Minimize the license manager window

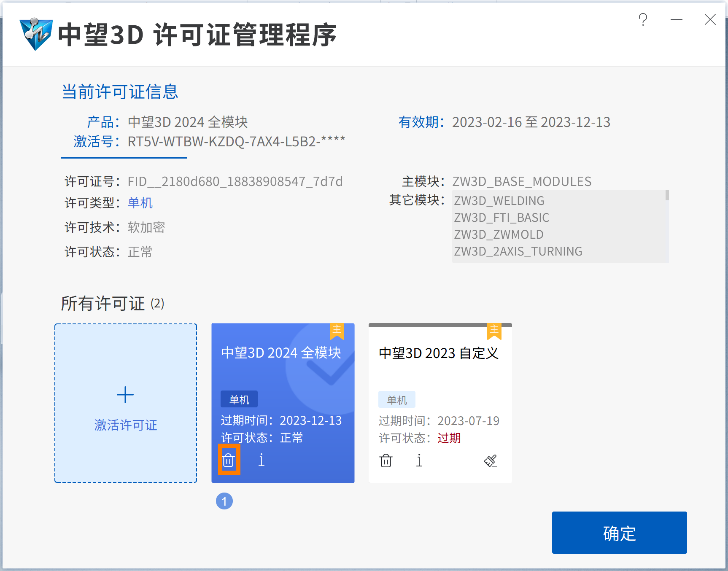(x=677, y=19)
